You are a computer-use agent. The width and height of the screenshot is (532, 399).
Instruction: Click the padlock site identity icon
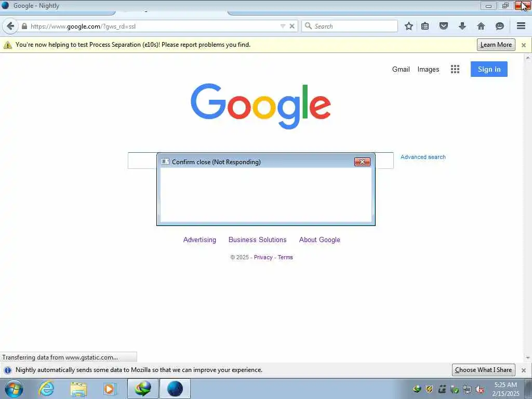click(24, 26)
